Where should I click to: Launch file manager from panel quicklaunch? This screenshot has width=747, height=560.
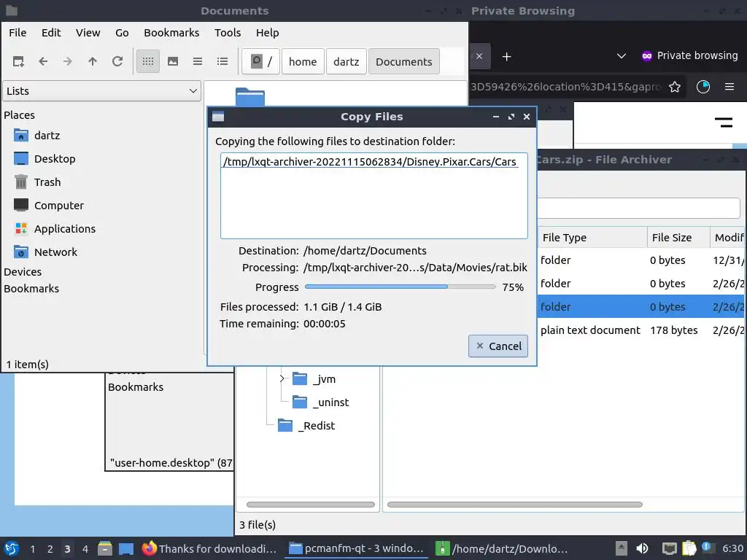click(x=105, y=548)
